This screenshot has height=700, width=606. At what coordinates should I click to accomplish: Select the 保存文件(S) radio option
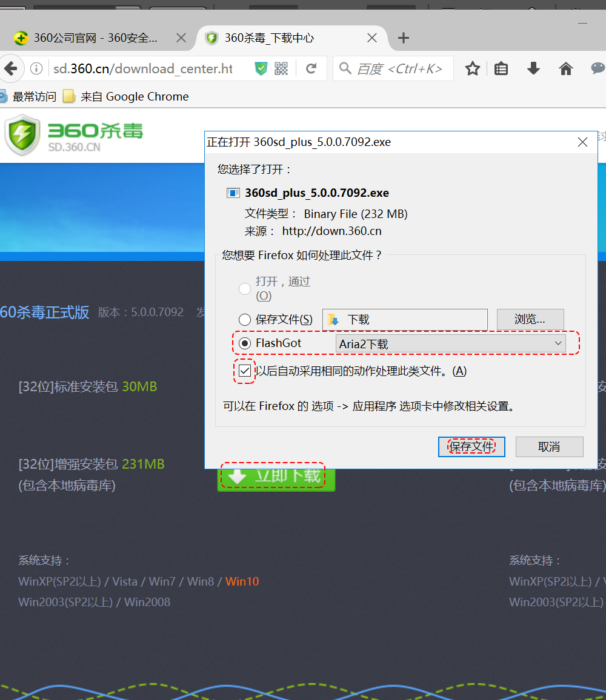click(x=244, y=320)
